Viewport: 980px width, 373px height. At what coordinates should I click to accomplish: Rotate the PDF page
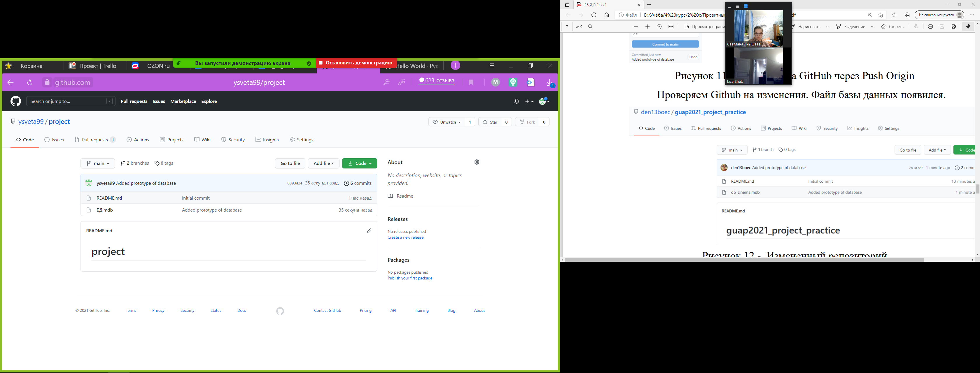click(659, 27)
